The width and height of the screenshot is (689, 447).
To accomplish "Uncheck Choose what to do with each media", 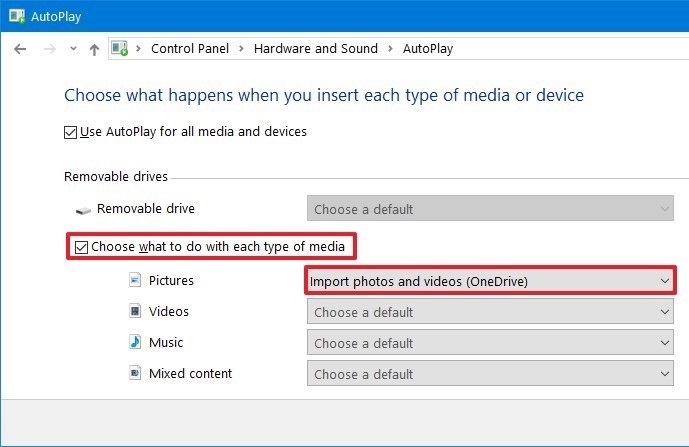I will [81, 247].
